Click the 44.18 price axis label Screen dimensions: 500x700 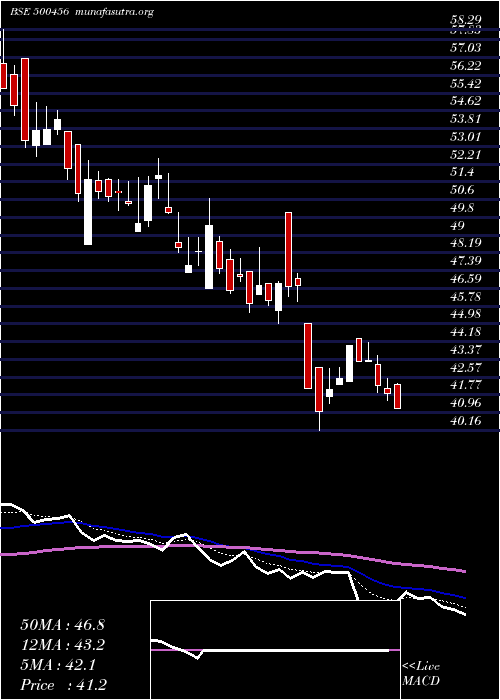(466, 332)
